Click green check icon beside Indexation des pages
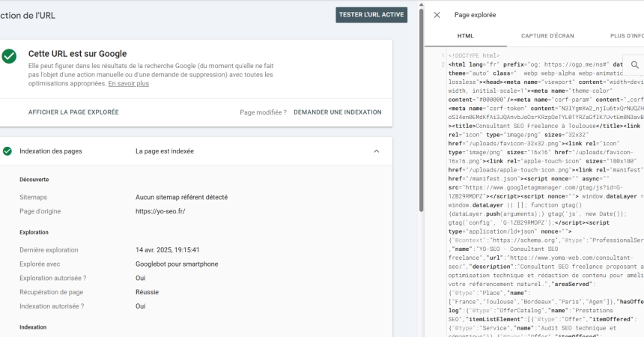Screen dimensions: 644x337 [7, 151]
